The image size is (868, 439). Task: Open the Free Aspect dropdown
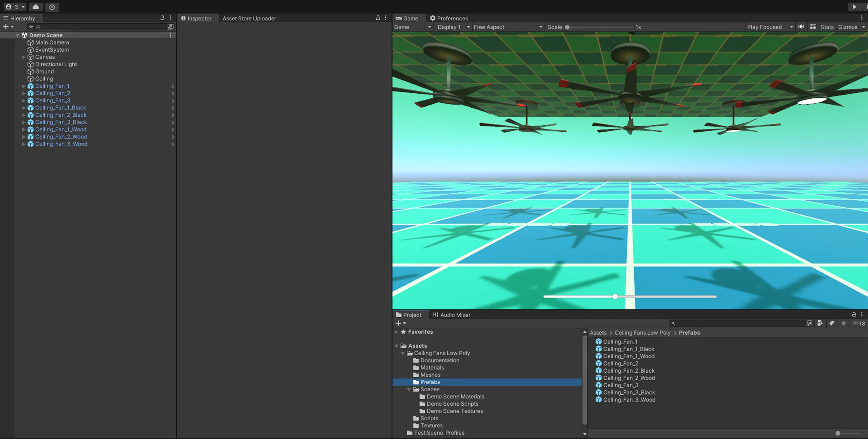(508, 27)
